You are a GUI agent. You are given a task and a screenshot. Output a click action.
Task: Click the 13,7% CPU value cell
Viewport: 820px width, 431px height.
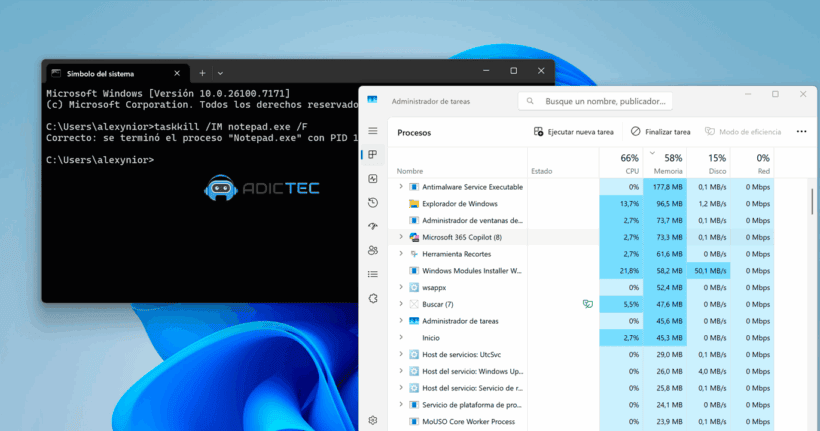[621, 203]
